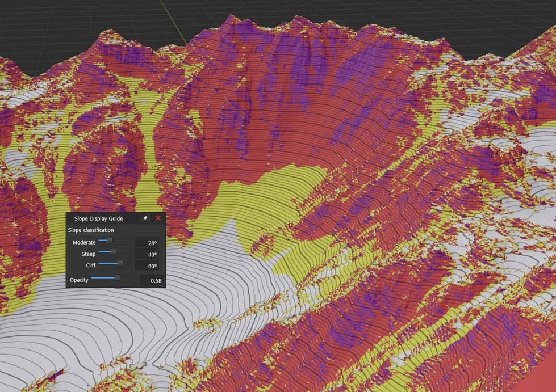
Task: Click the Moderate slope slider handle
Action: (110, 241)
